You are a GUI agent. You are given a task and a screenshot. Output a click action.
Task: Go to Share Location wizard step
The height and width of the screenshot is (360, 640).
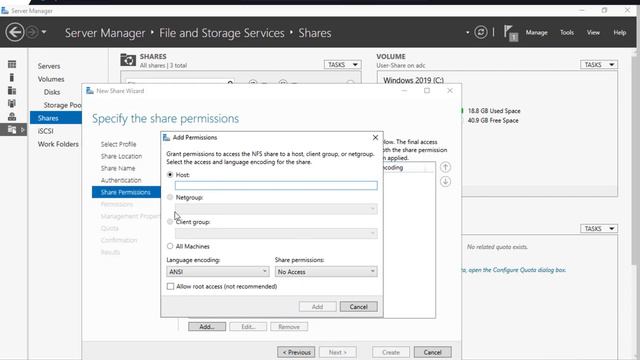point(121,156)
